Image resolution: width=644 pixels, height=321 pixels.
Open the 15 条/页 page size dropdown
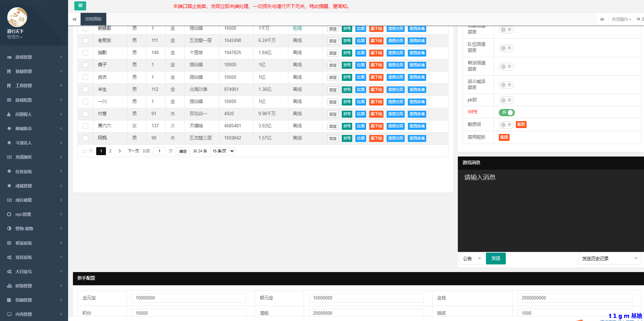pyautogui.click(x=223, y=151)
